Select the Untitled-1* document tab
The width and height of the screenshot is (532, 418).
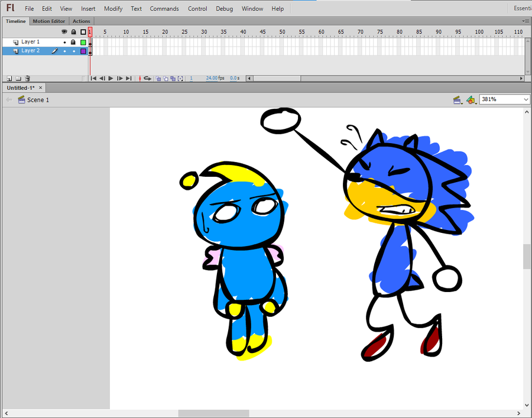click(x=21, y=88)
